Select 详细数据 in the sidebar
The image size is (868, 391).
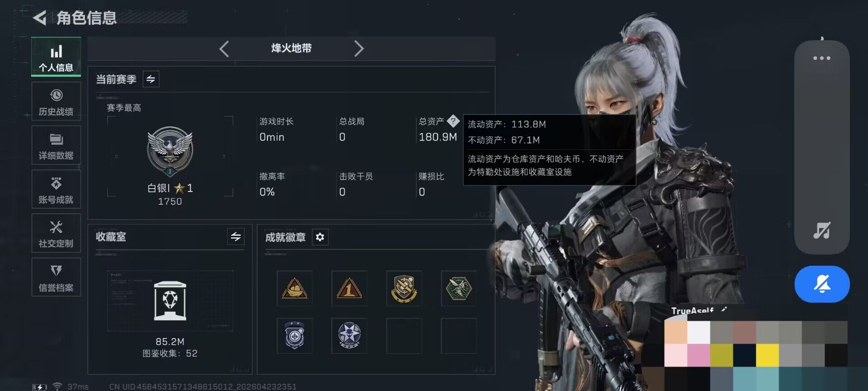tap(56, 145)
